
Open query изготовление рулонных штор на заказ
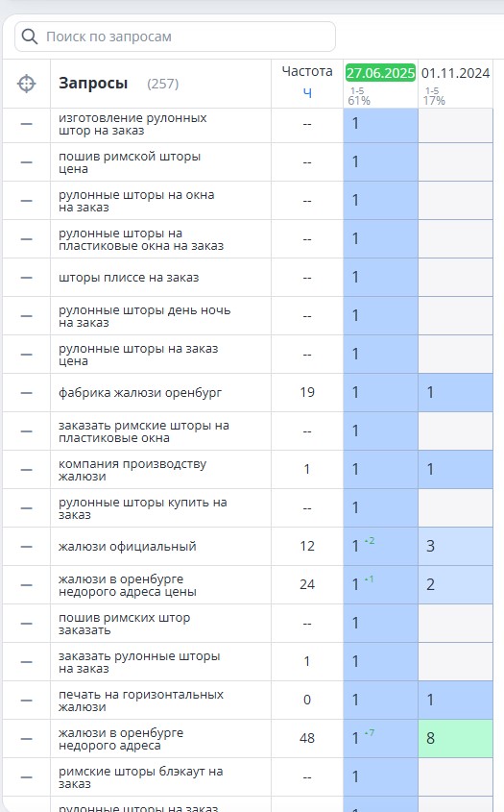pos(132,124)
